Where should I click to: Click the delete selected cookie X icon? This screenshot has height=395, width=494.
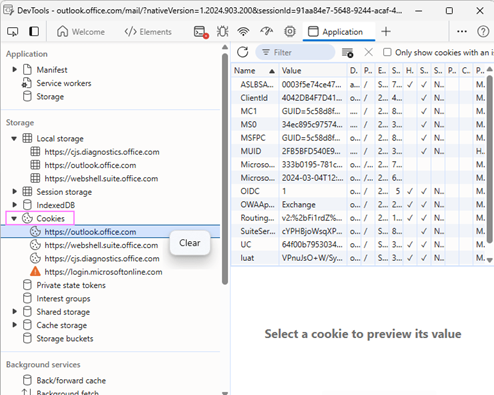click(368, 52)
